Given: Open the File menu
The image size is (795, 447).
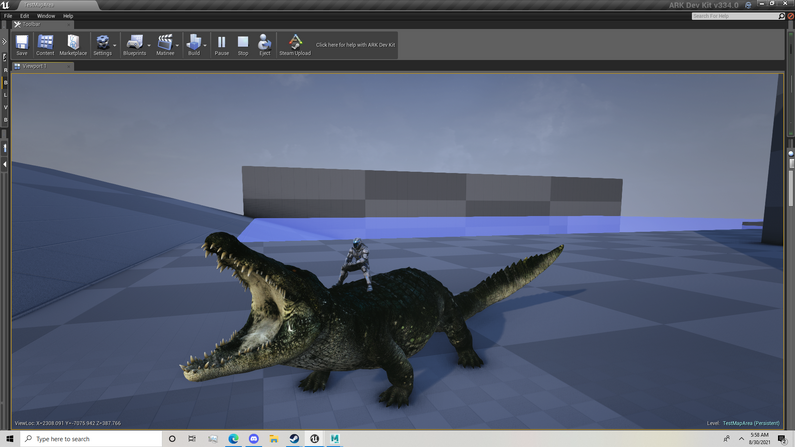Looking at the screenshot, I should (x=8, y=16).
